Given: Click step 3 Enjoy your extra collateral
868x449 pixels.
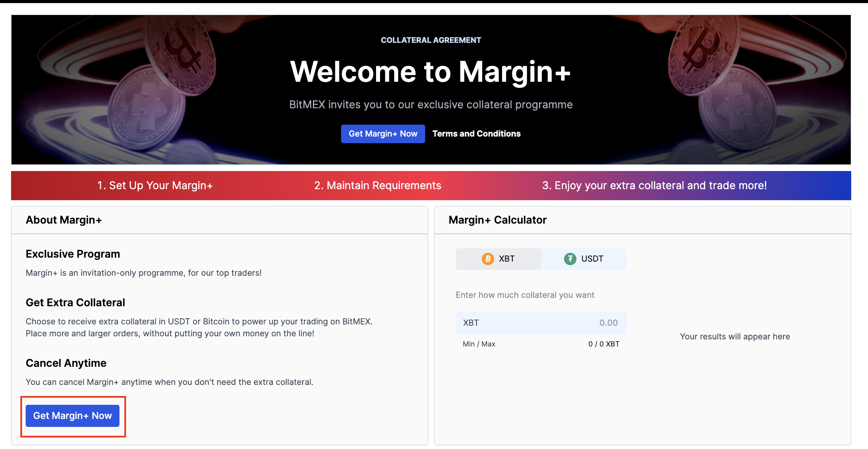Looking at the screenshot, I should [x=654, y=186].
